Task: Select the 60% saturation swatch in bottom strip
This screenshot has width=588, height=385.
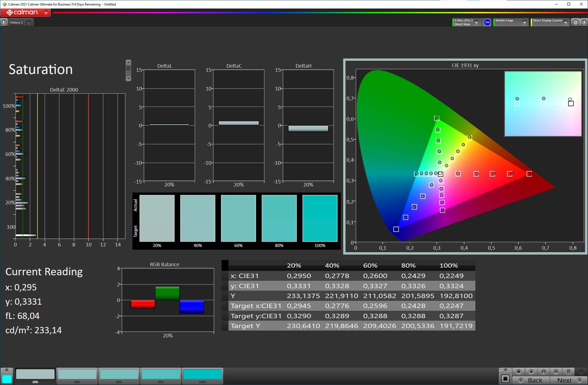Action: (x=119, y=375)
